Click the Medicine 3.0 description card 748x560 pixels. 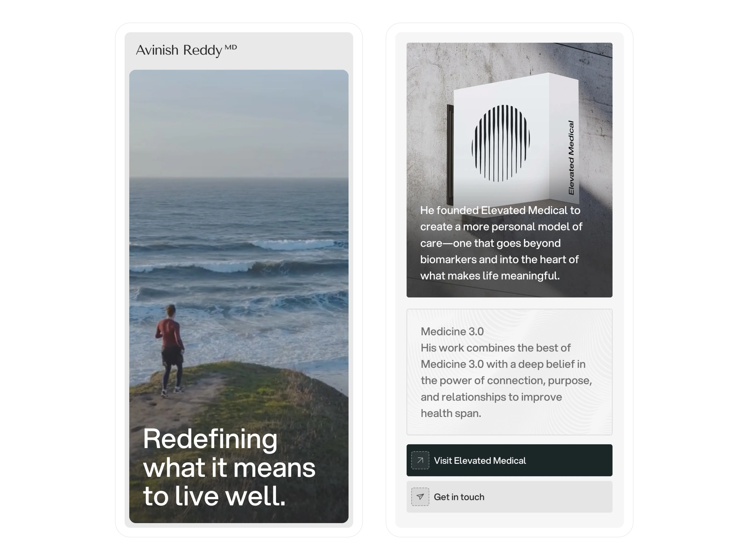(509, 372)
